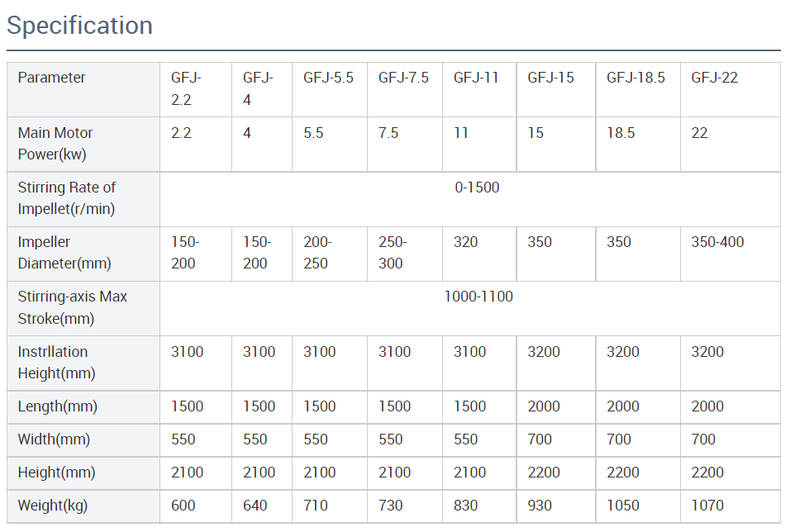Click the 350-400 impeller diameter cell
This screenshot has width=795, height=532.
717,242
